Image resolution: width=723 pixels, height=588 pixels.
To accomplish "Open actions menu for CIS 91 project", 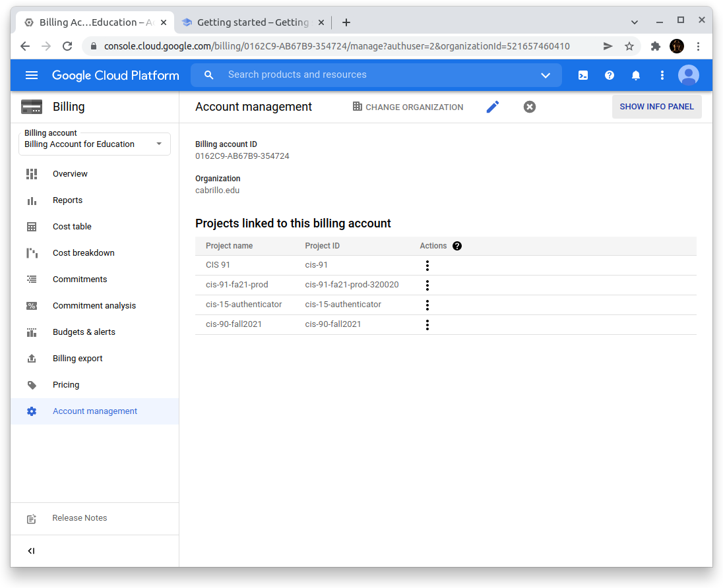I will click(427, 266).
